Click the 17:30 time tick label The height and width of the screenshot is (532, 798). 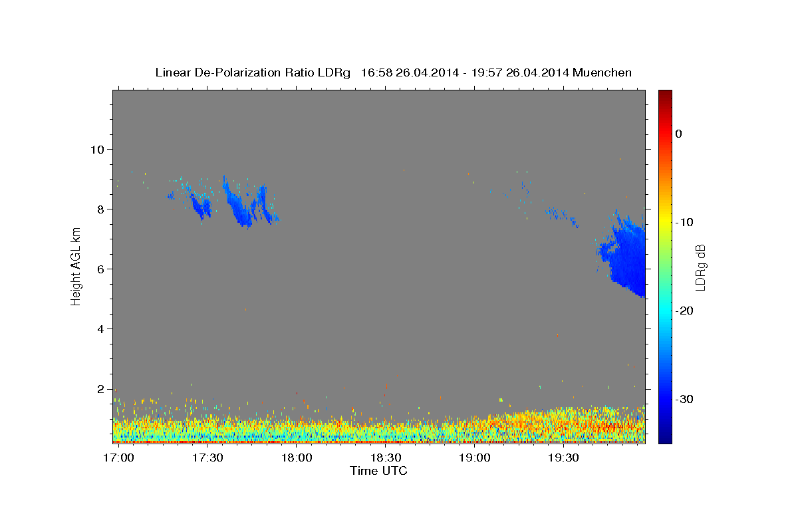[207, 458]
